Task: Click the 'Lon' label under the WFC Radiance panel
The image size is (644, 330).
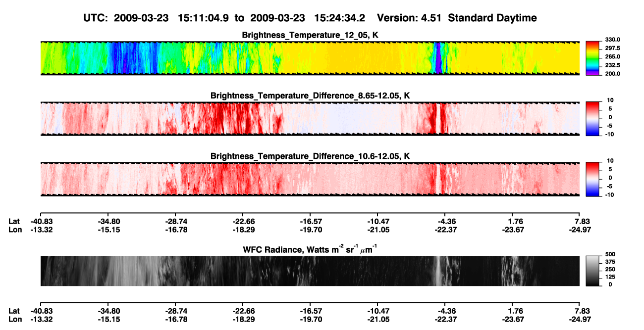Action: 14,319
